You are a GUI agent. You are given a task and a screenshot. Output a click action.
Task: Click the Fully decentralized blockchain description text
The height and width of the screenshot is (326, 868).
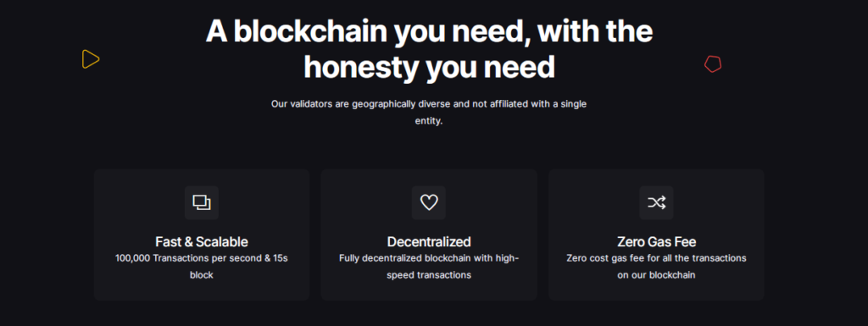tap(429, 267)
